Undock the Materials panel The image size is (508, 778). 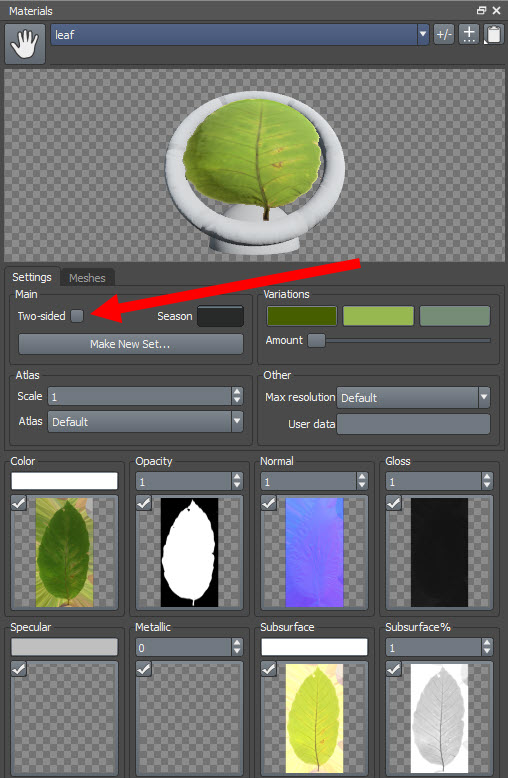pos(481,10)
